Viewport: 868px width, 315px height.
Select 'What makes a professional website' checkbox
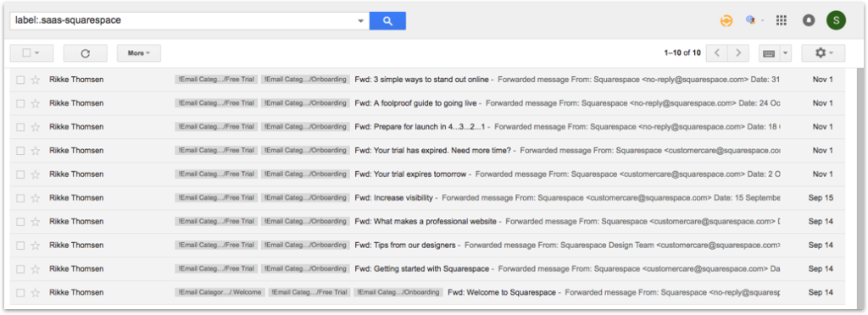[x=20, y=222]
